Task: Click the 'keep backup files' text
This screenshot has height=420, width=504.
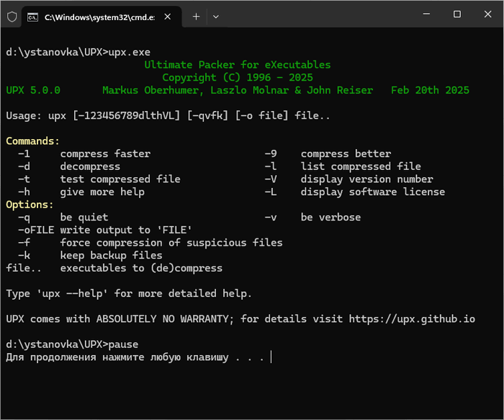Action: point(111,255)
